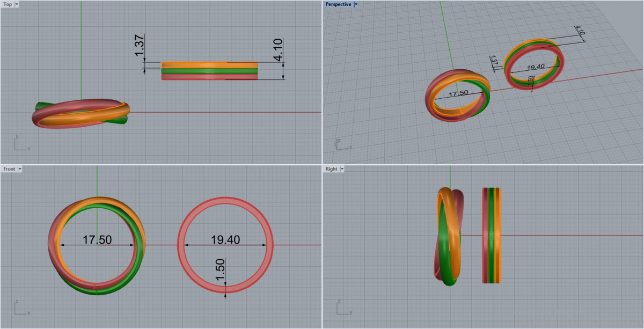Expand the Front viewport dropdown arrow
644x329 pixels.
20,169
